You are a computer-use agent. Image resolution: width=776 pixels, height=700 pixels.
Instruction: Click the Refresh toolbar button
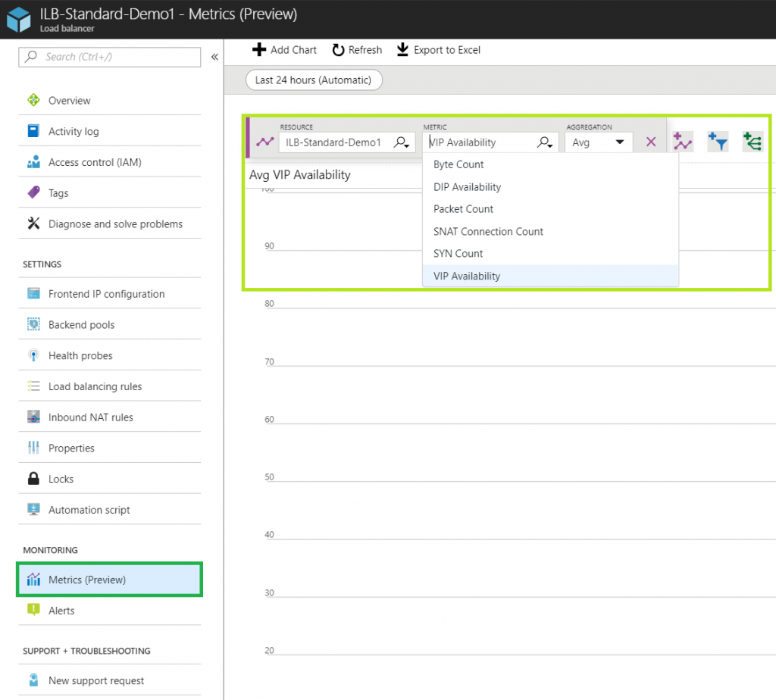coord(357,50)
